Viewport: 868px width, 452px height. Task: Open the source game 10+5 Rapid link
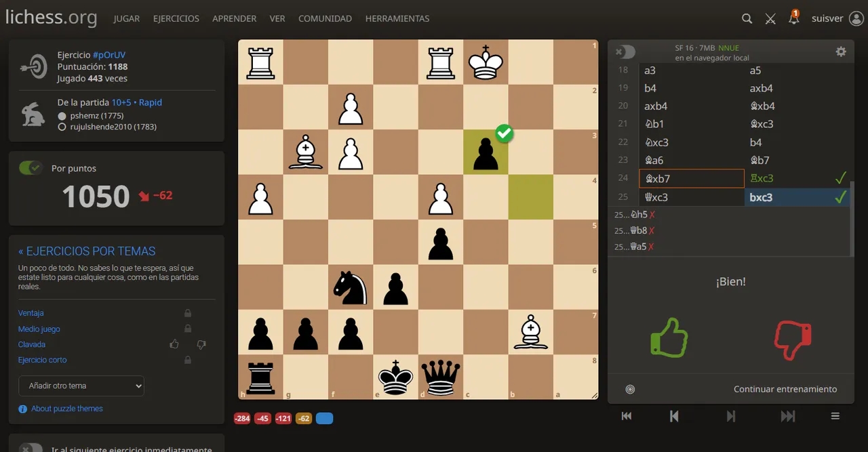[x=137, y=102]
